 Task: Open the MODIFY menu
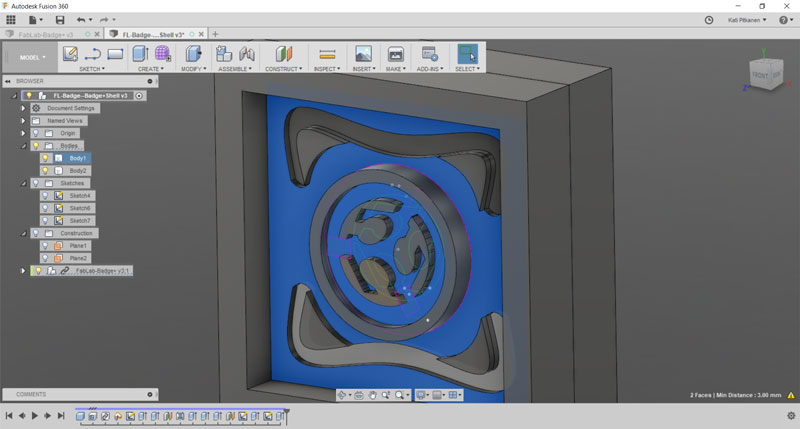tap(194, 69)
